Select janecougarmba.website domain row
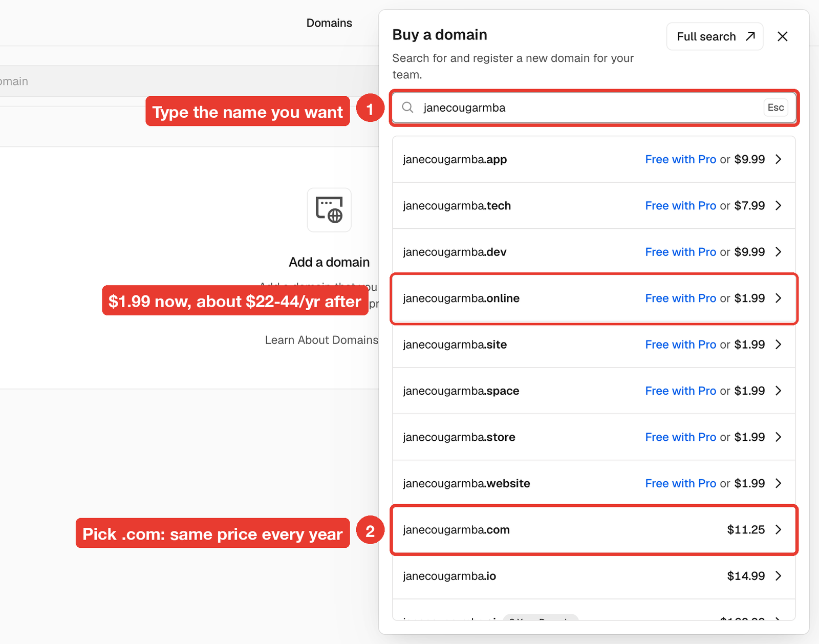Image resolution: width=819 pixels, height=644 pixels. coord(594,484)
